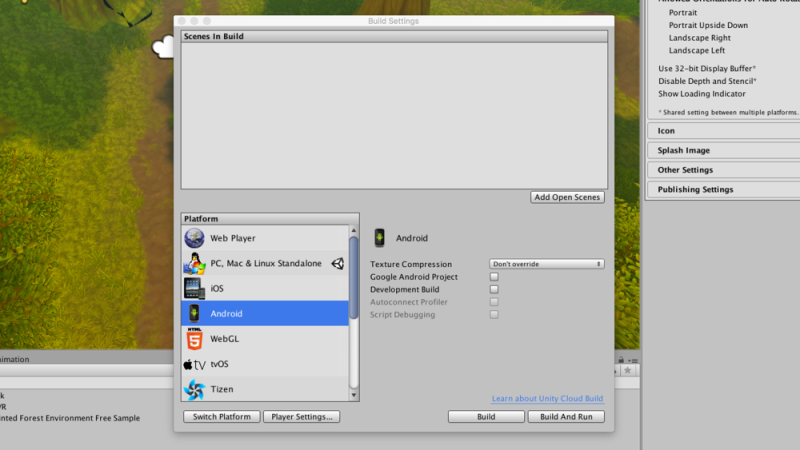Enable Google Android Project checkbox
Screen dimensions: 800x450
[494, 277]
